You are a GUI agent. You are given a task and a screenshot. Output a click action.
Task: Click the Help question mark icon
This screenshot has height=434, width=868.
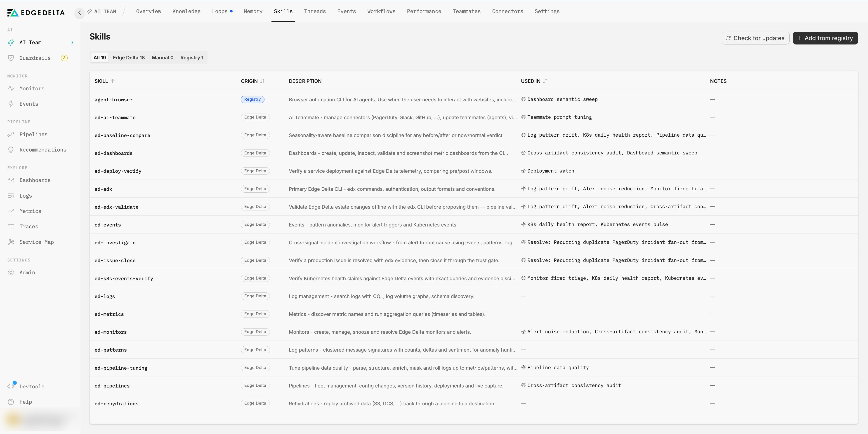click(11, 402)
